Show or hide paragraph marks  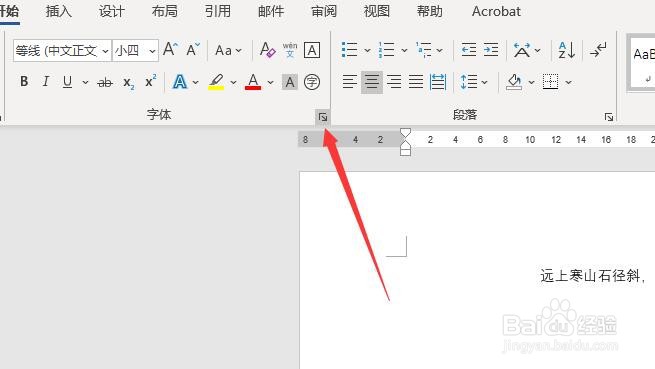pyautogui.click(x=598, y=50)
